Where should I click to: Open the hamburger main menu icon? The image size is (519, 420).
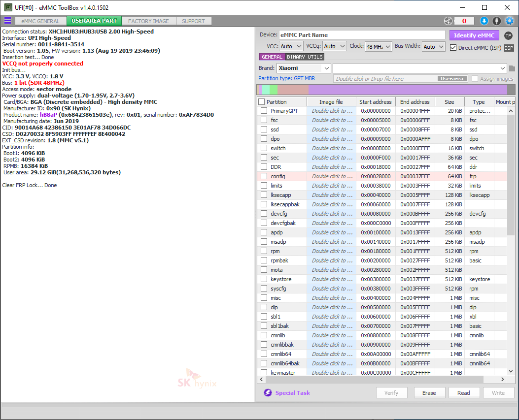(7, 21)
